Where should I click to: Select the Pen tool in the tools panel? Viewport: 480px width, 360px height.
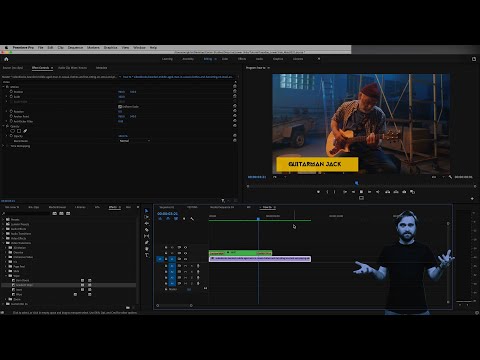146,242
